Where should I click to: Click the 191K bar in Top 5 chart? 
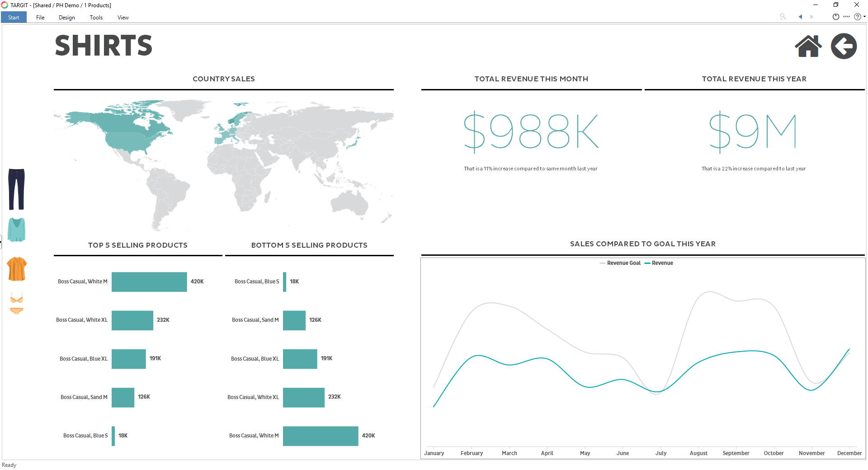click(x=129, y=359)
